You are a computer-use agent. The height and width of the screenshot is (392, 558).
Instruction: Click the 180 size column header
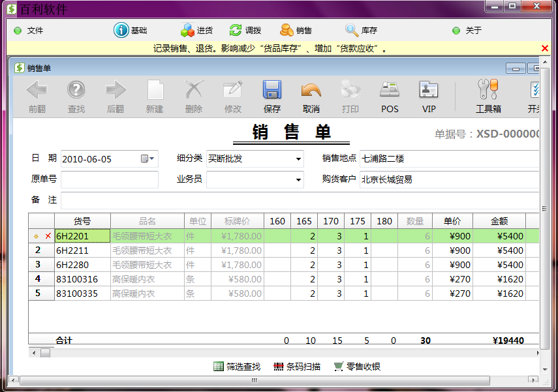pyautogui.click(x=384, y=221)
